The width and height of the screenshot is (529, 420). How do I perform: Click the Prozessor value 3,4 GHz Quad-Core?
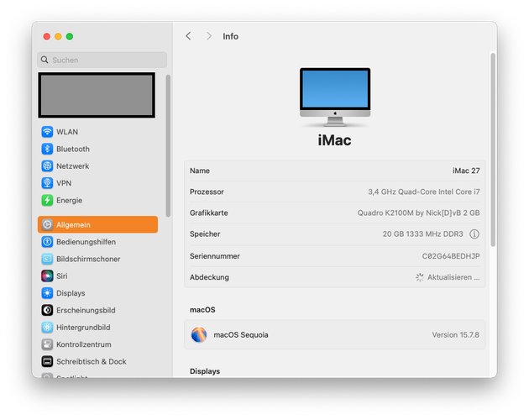(424, 192)
